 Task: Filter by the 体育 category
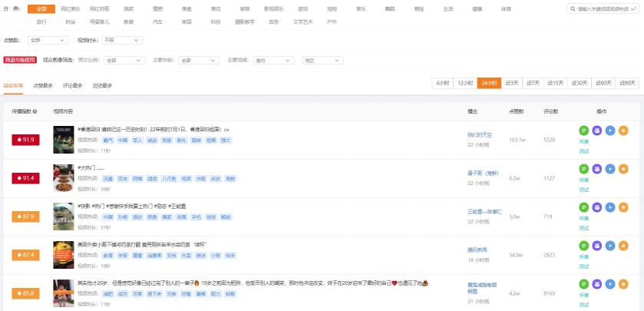point(506,8)
